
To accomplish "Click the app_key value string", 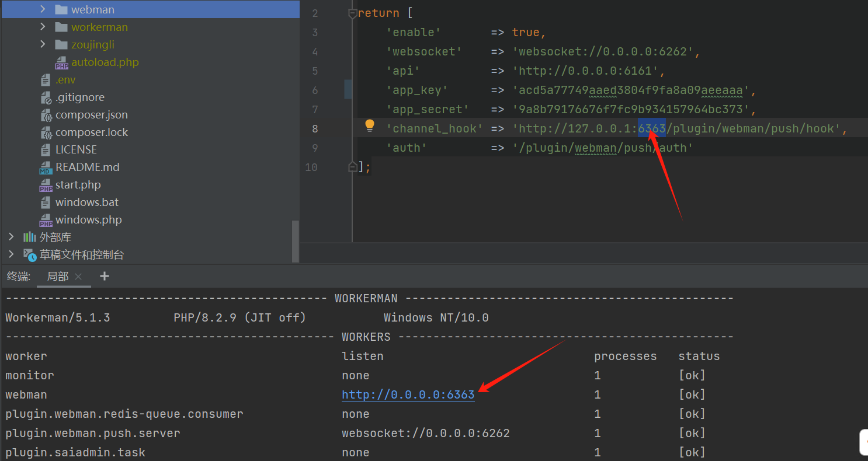I will (x=631, y=90).
